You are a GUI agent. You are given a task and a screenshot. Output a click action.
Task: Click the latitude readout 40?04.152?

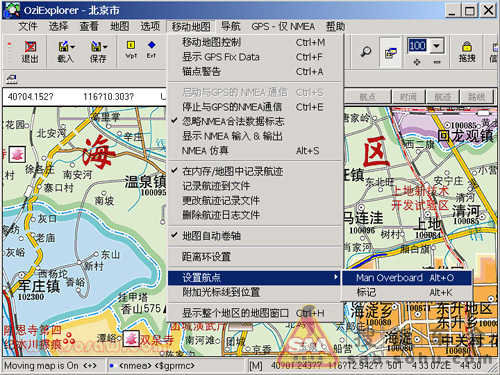coord(31,97)
